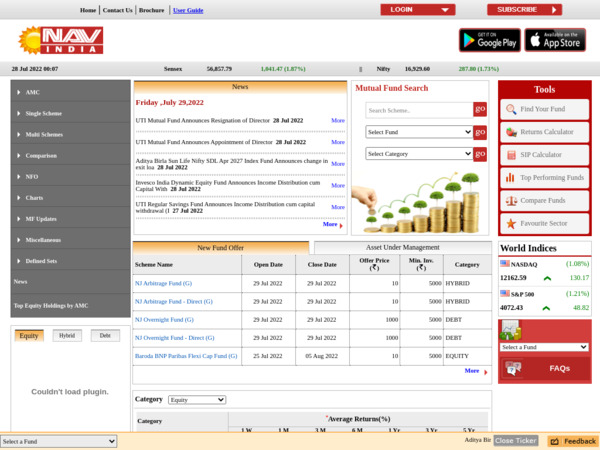Click the Nifty value 16,929.60
The height and width of the screenshot is (450, 600).
point(417,69)
